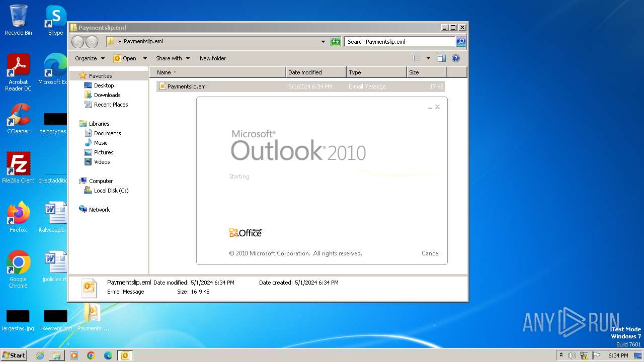Toggle the preview pane button
The image size is (644, 362).
coord(442,58)
